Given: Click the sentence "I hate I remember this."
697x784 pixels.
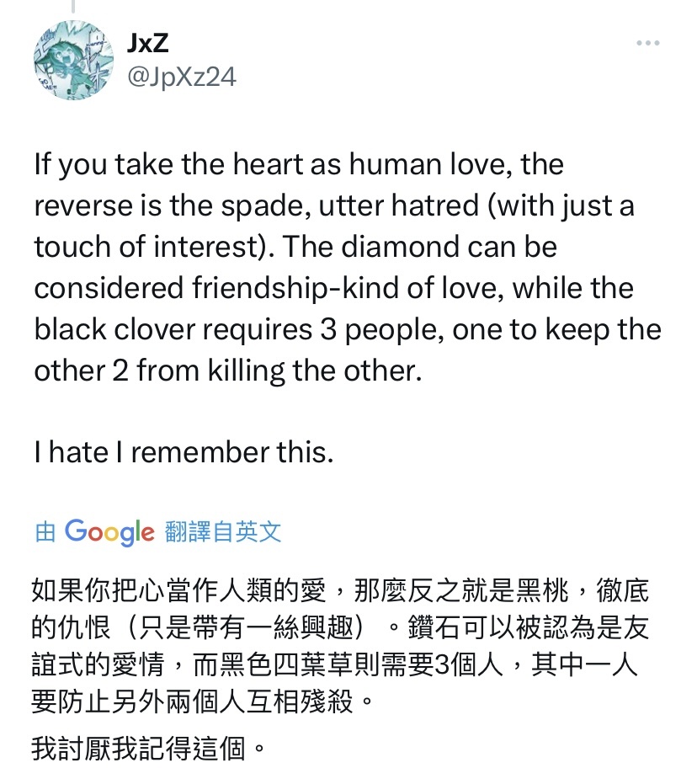Looking at the screenshot, I should pos(184,452).
